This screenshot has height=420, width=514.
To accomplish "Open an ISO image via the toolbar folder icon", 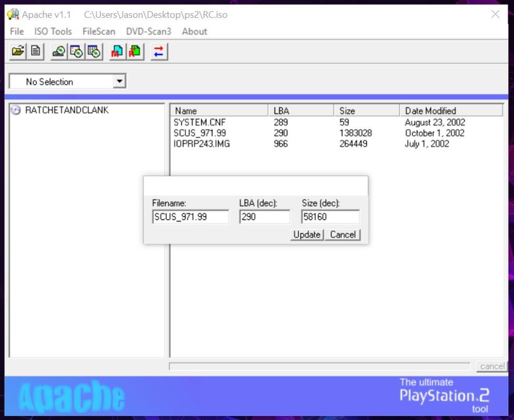I will pyautogui.click(x=17, y=51).
